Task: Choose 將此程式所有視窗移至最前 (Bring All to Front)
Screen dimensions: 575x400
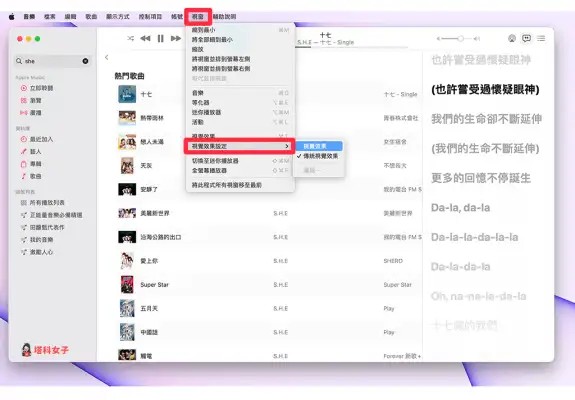Action: point(240,185)
